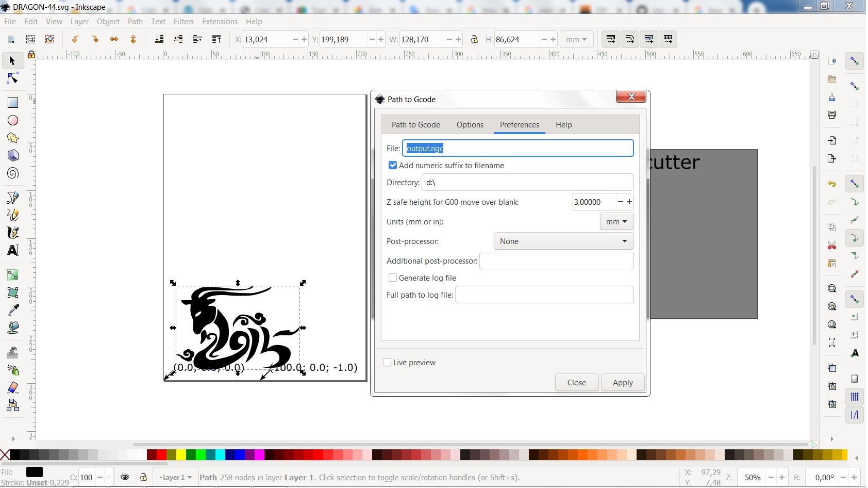Increase zoom percentage with plus
The width and height of the screenshot is (868, 488).
[x=781, y=477]
